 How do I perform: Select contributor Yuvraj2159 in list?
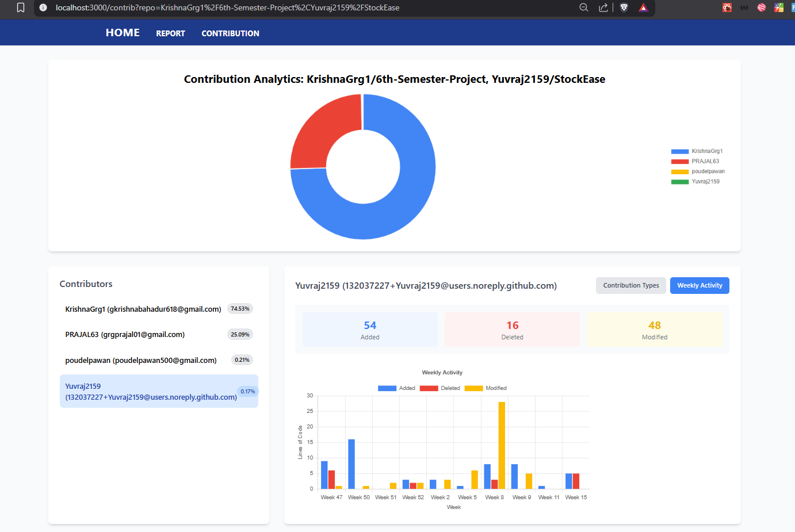(x=159, y=391)
